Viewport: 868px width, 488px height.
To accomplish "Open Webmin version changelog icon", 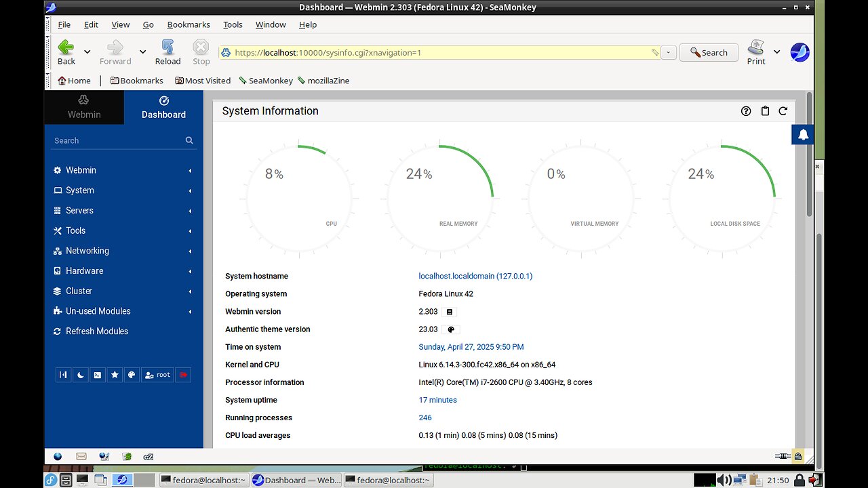I will pyautogui.click(x=449, y=312).
